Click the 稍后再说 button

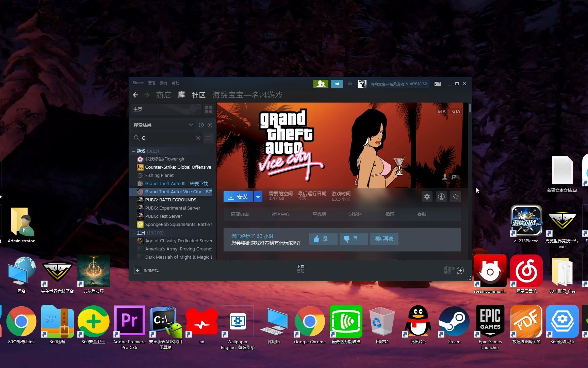(x=384, y=239)
